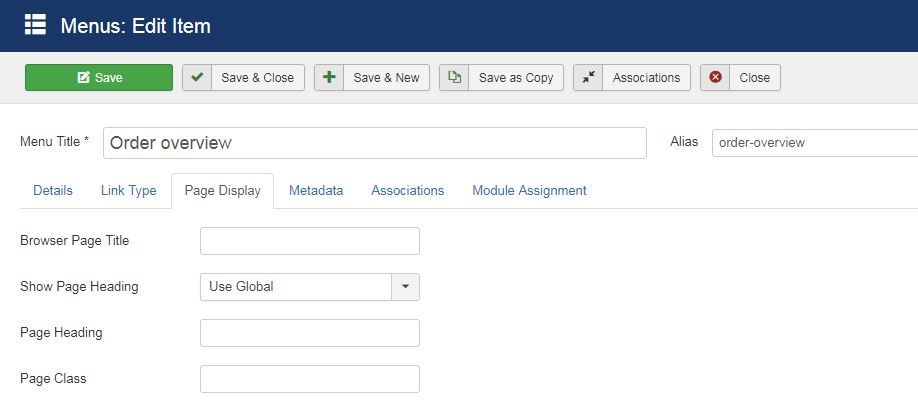Open the Use Global select box

pyautogui.click(x=296, y=287)
